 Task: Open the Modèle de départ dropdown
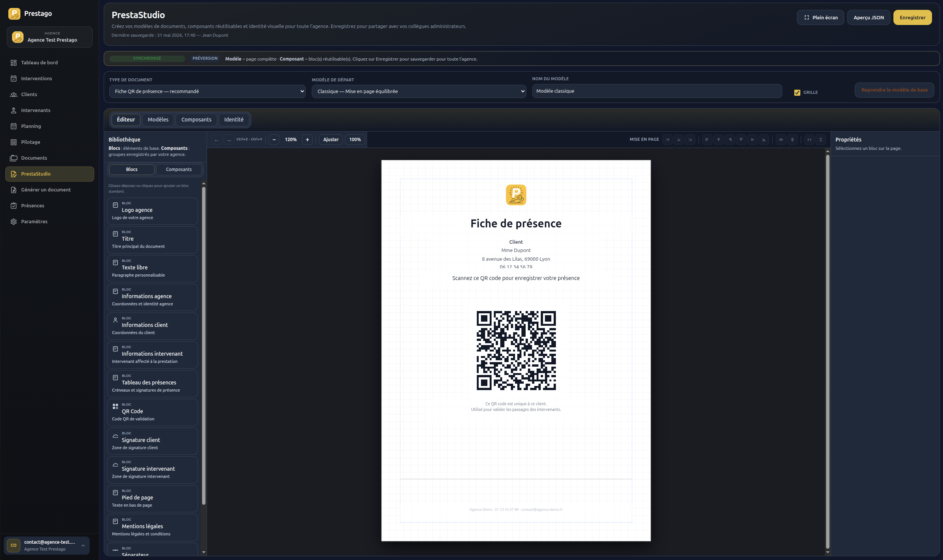419,91
